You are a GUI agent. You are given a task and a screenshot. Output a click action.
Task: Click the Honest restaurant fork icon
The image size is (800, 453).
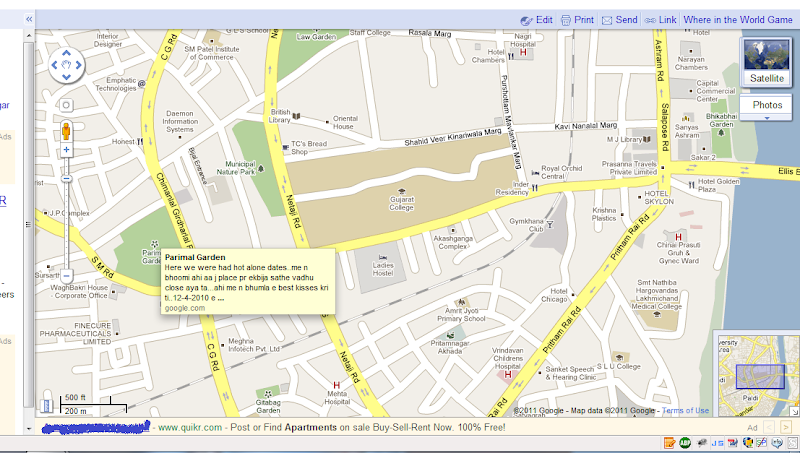(x=140, y=141)
